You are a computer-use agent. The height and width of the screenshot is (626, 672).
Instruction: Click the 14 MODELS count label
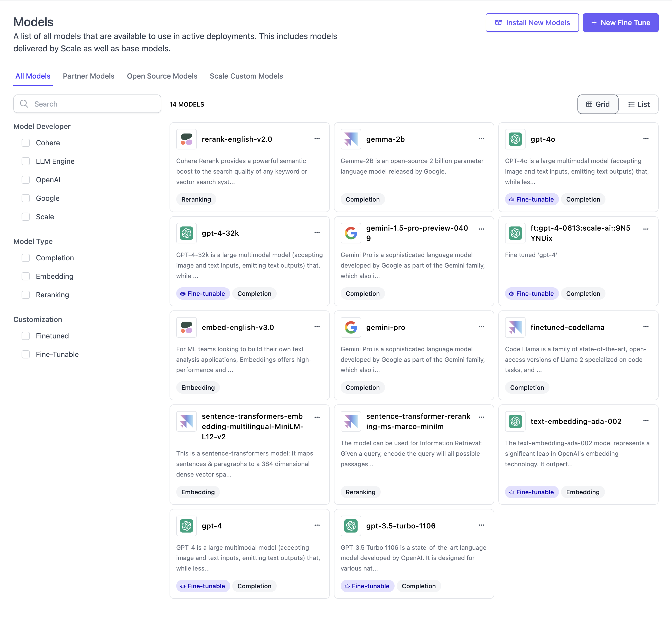[x=186, y=105]
